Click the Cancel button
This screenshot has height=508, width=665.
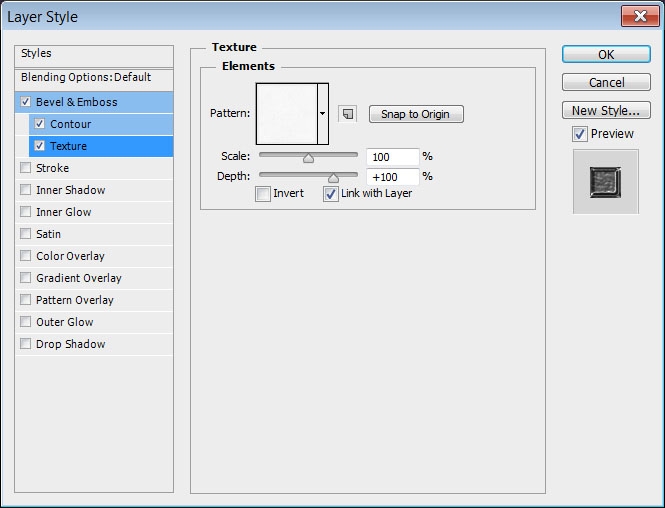[606, 82]
